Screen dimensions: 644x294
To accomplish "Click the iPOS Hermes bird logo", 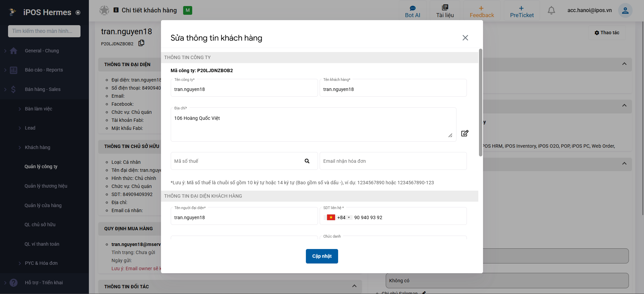I will [12, 12].
